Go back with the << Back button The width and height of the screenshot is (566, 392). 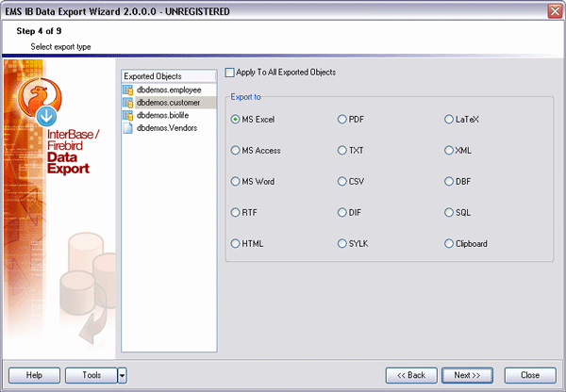pos(411,375)
